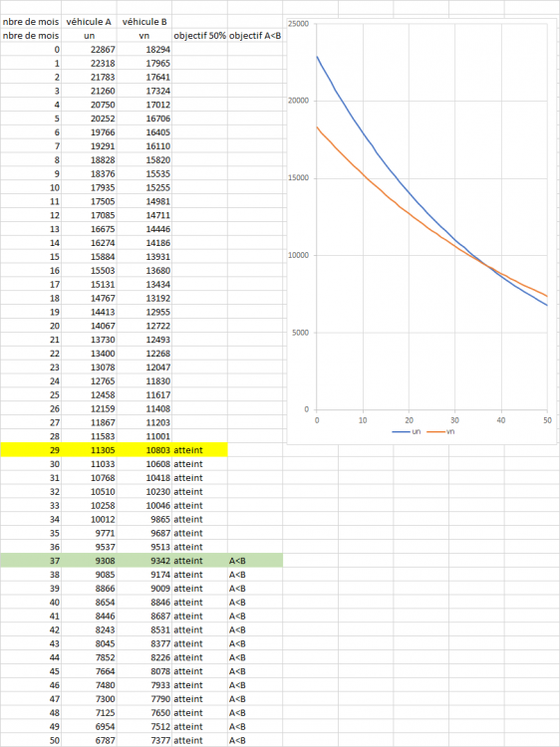Select the cell containing 10768
This screenshot has width=560, height=747.
tap(89, 477)
